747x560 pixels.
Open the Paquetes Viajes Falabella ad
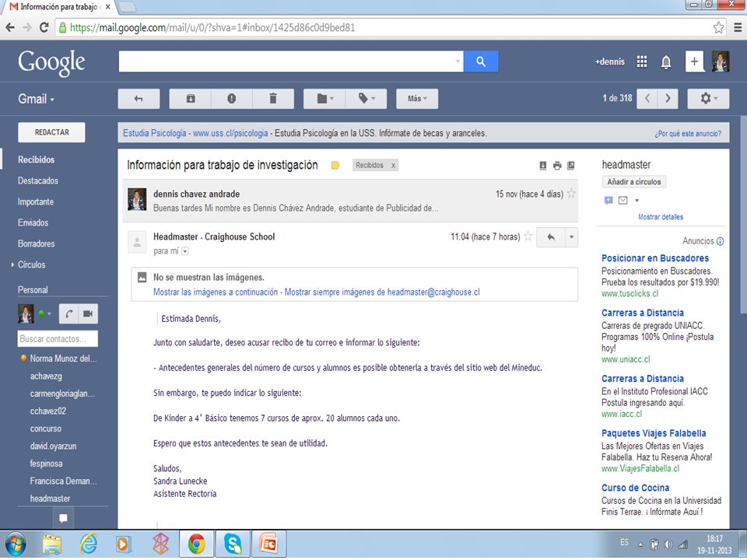[654, 433]
